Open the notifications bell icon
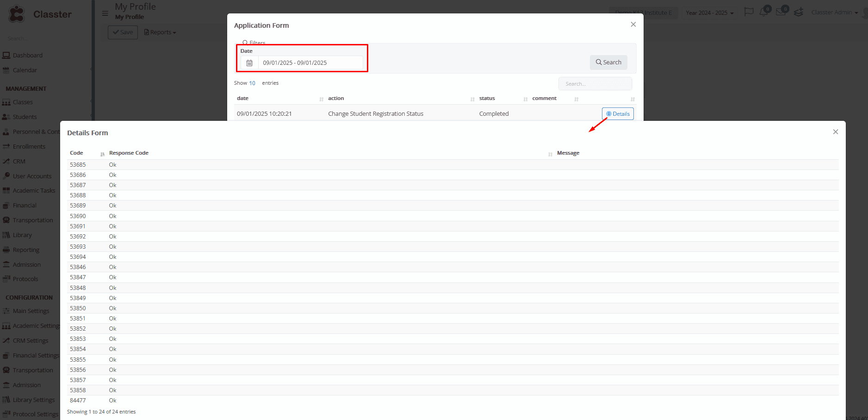 pyautogui.click(x=764, y=12)
